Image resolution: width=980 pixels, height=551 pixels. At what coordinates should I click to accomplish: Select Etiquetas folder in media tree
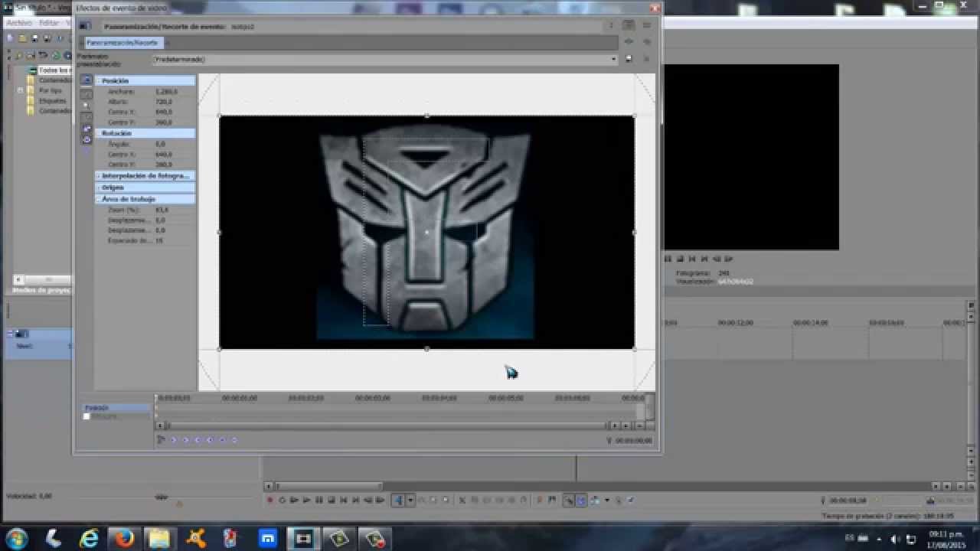pyautogui.click(x=52, y=100)
